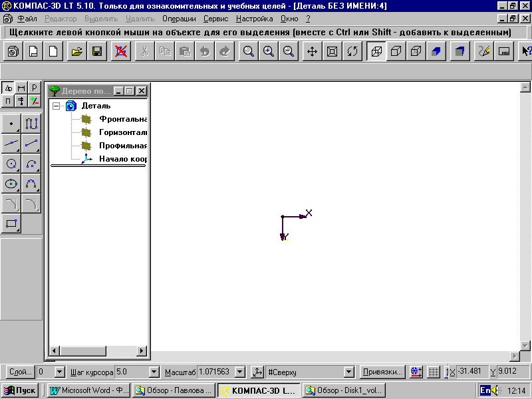Select Начало координат in the tree

pos(123,159)
